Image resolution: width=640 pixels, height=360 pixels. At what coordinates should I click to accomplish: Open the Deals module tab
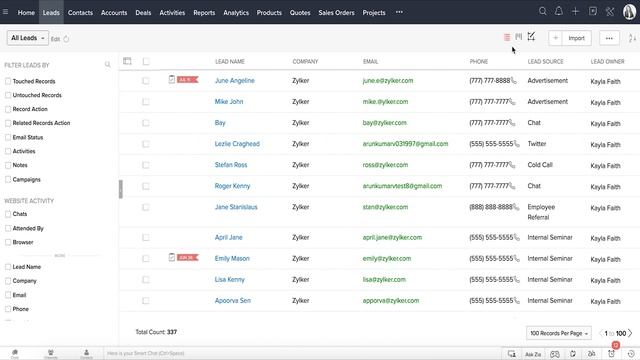pos(143,13)
